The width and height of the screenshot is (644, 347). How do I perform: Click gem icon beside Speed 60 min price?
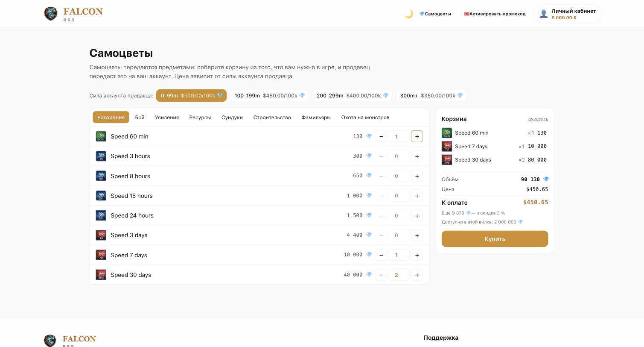click(x=369, y=136)
